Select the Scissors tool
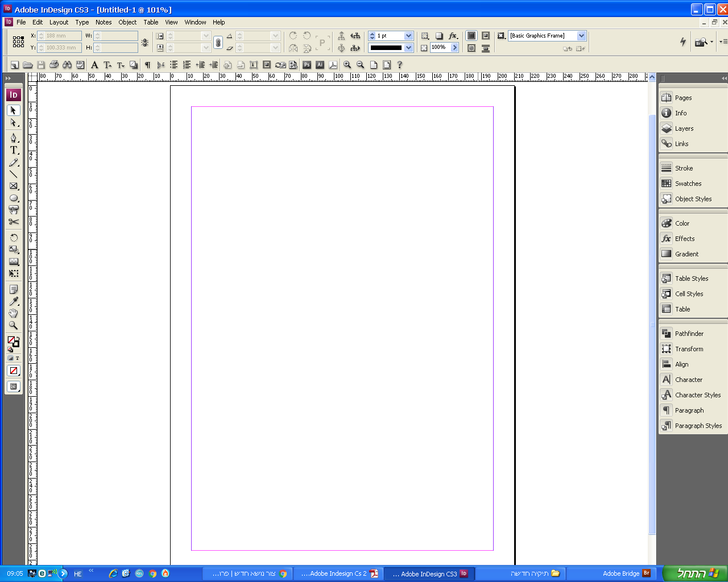Image resolution: width=728 pixels, height=582 pixels. pos(14,222)
